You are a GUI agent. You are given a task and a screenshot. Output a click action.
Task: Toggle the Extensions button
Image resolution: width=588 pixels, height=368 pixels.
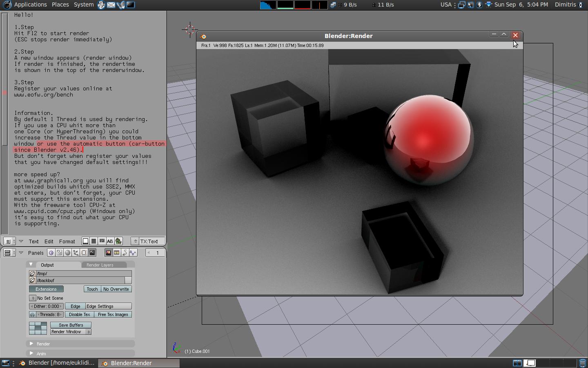pyautogui.click(x=46, y=289)
